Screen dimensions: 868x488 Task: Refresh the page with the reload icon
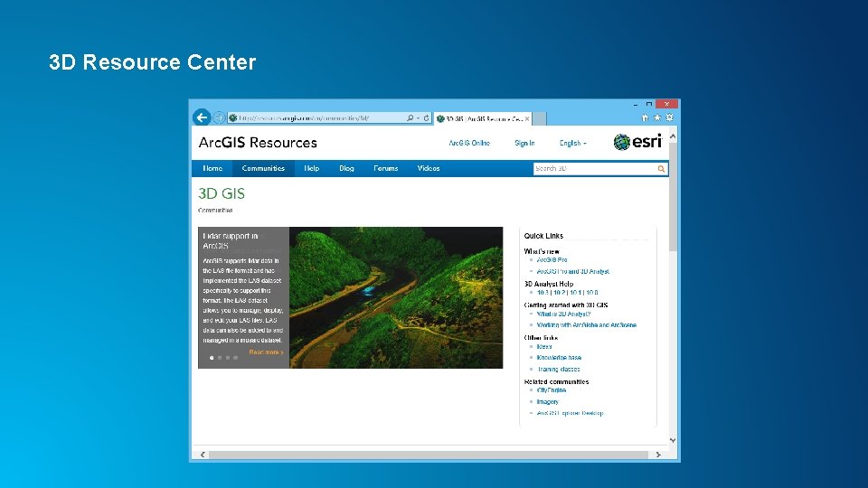[426, 117]
